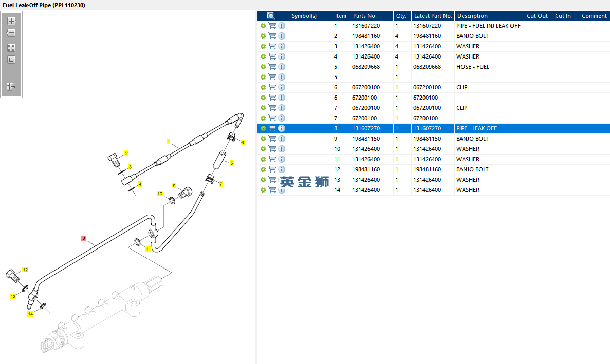The image size is (610, 364).
Task: Add item 7 CLIP 067200100 to cart
Action: point(272,108)
